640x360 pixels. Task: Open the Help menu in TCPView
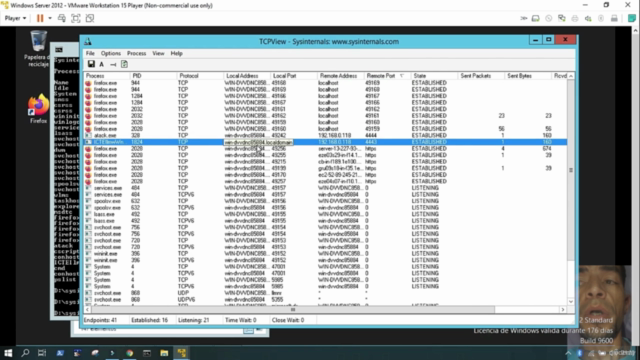[x=176, y=53]
